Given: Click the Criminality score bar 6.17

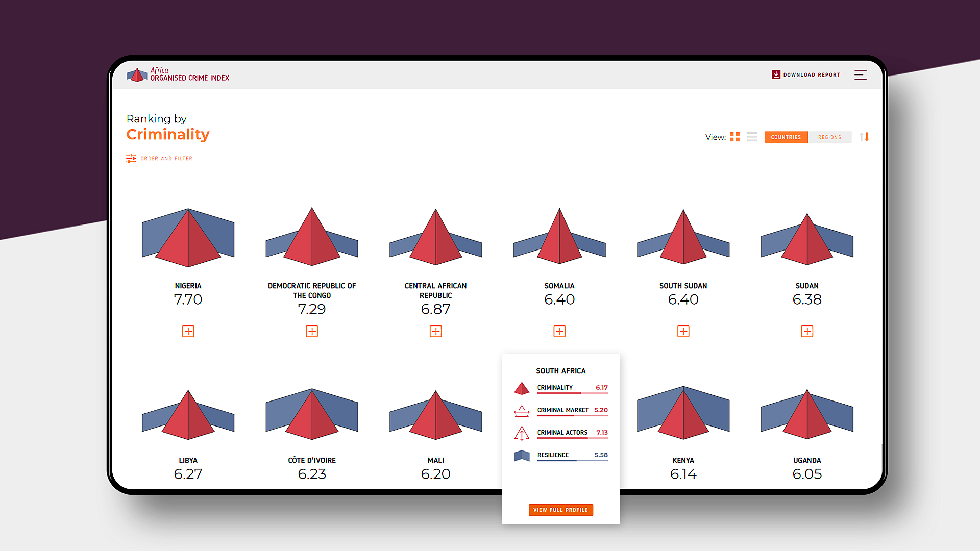Looking at the screenshot, I should (x=573, y=393).
